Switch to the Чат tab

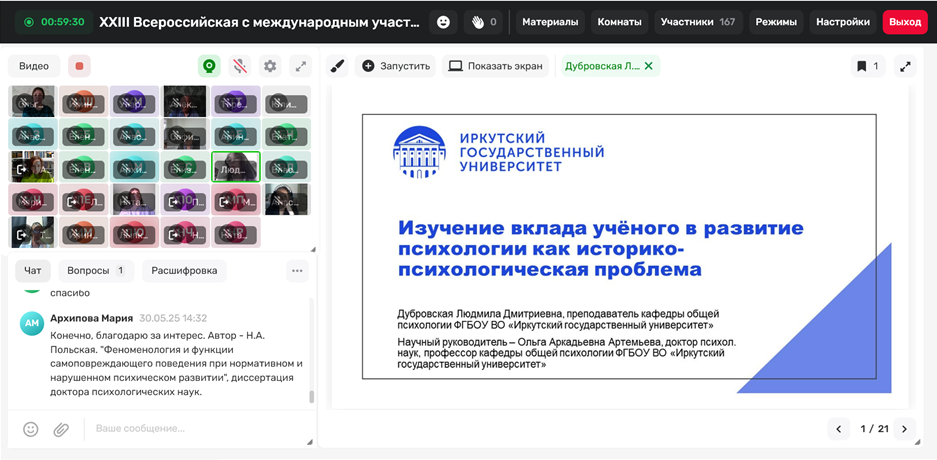click(33, 271)
